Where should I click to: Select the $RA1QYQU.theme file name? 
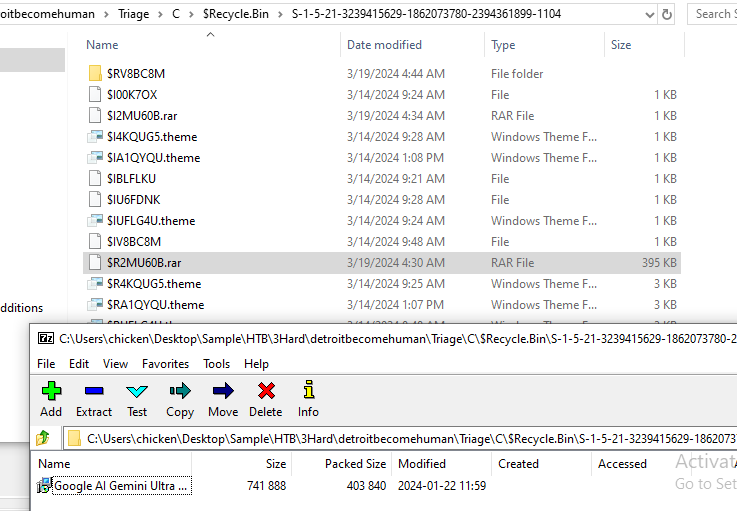point(156,305)
